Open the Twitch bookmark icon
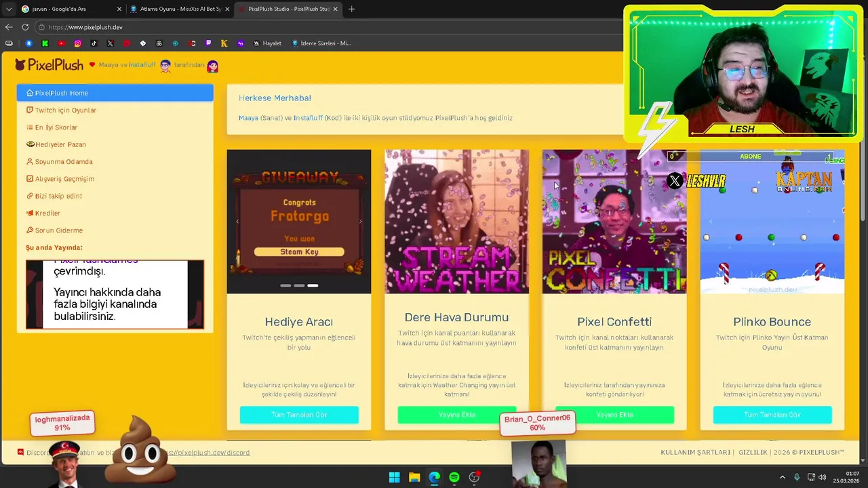The image size is (868, 488). (208, 43)
